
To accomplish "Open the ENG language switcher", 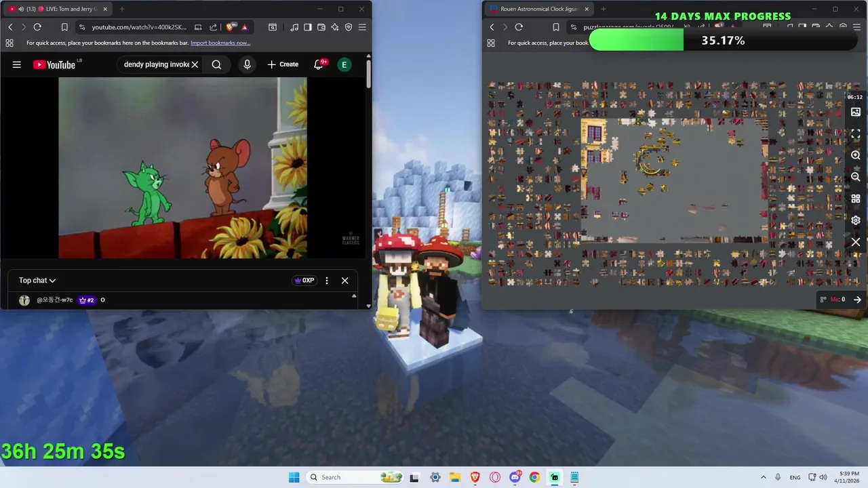I will (795, 477).
